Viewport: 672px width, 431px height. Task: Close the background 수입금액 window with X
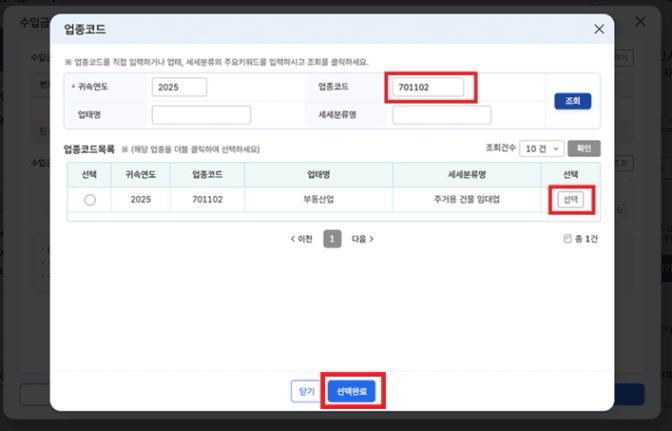(640, 21)
